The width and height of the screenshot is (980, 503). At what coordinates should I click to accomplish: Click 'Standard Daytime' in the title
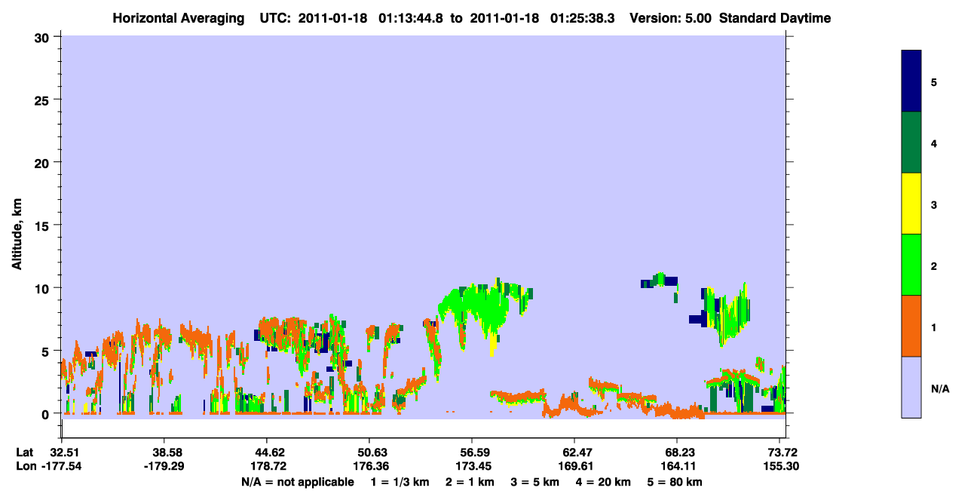pos(775,18)
